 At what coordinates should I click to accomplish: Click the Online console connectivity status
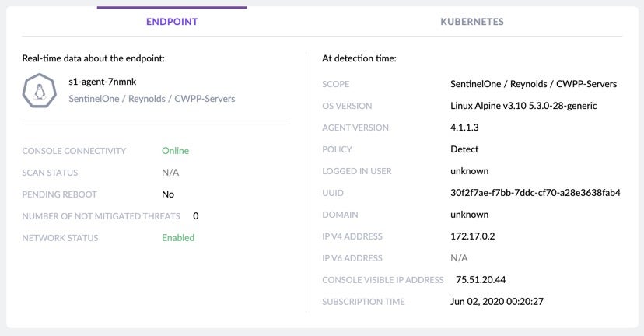pyautogui.click(x=175, y=151)
